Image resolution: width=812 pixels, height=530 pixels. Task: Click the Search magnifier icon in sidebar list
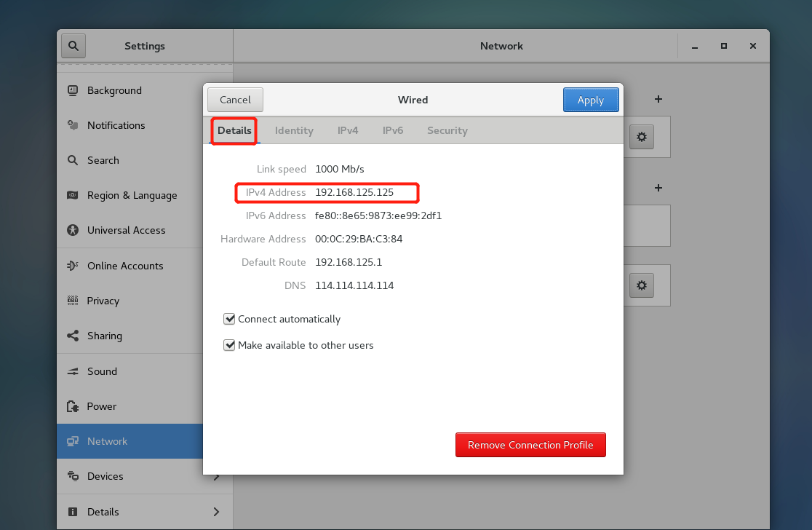point(73,160)
